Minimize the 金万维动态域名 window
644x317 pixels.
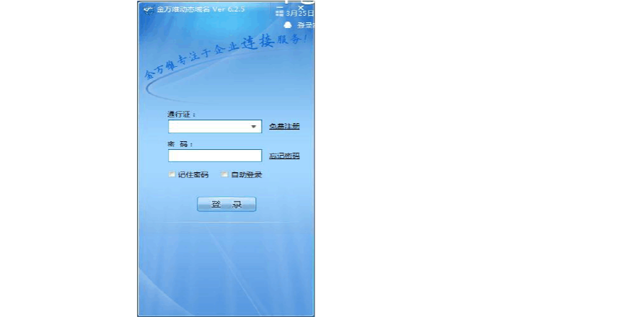280,6
